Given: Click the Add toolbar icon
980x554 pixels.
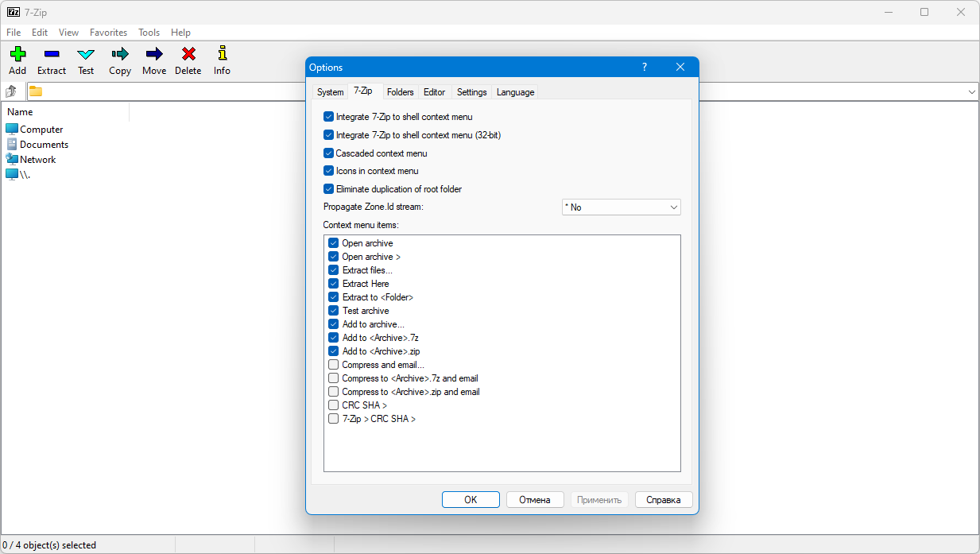Looking at the screenshot, I should (x=17, y=54).
